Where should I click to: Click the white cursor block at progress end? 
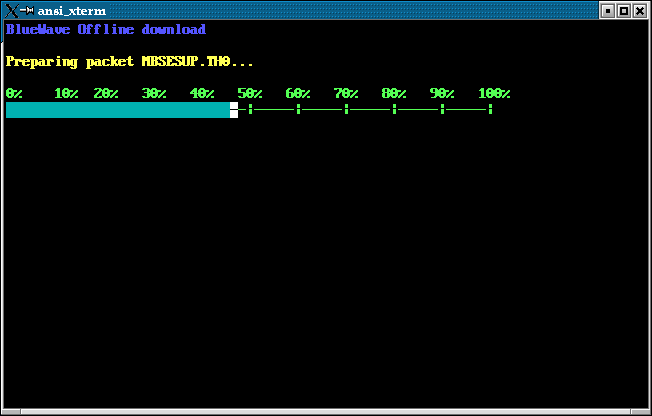[x=234, y=110]
